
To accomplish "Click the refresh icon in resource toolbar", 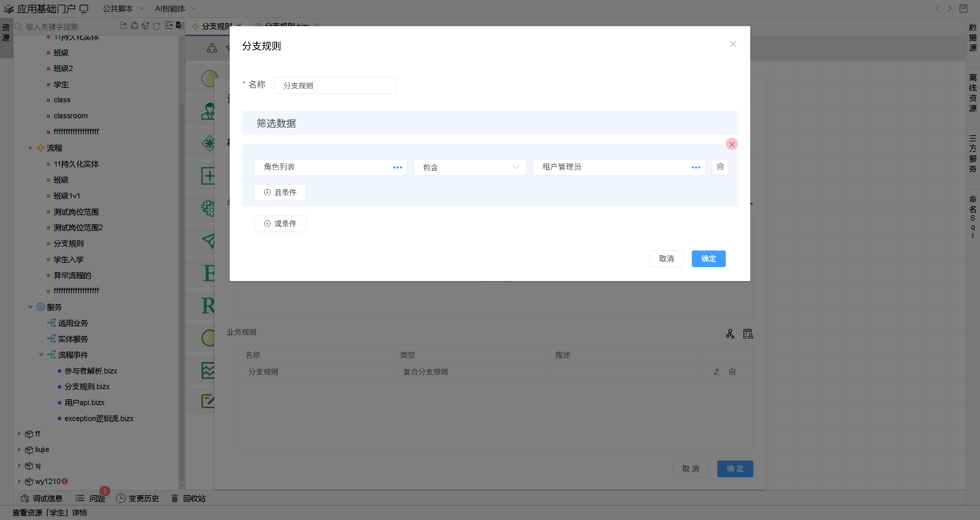I will coord(157,26).
